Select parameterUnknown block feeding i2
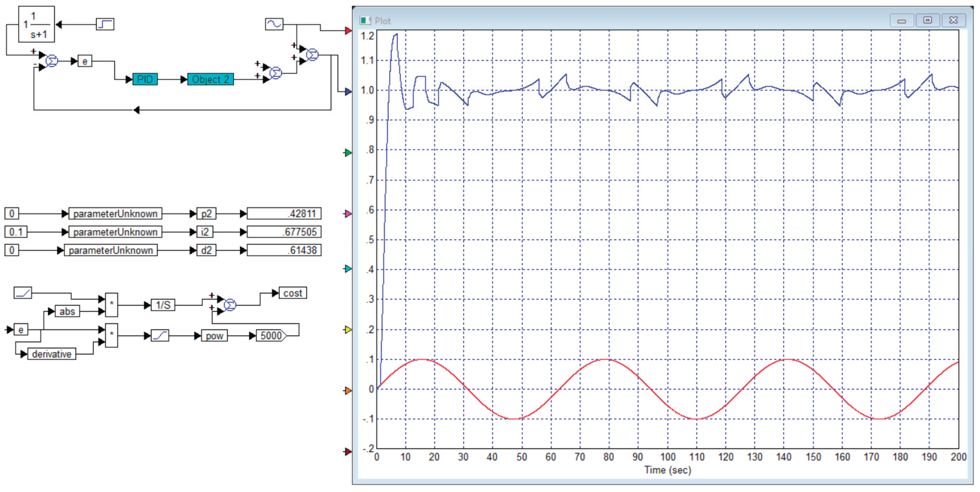This screenshot has width=980, height=492. click(115, 232)
